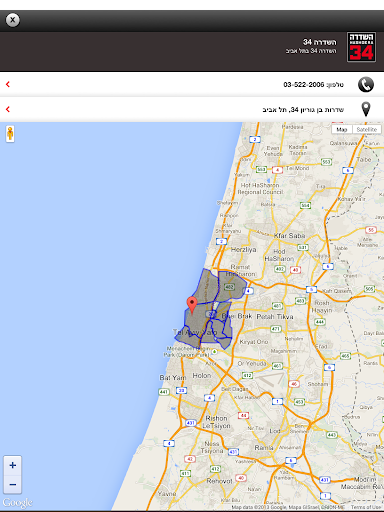Open the red 34 restaurant logo
The height and width of the screenshot is (512, 384).
point(361,47)
